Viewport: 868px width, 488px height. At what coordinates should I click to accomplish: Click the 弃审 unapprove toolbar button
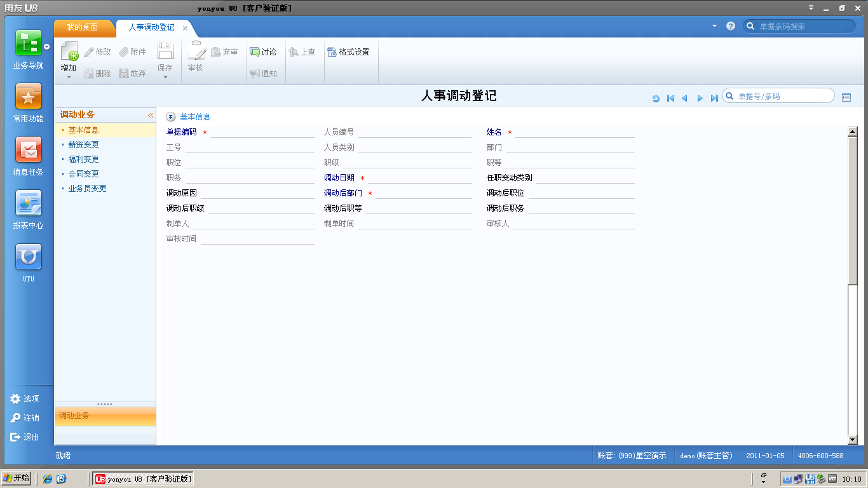(224, 52)
